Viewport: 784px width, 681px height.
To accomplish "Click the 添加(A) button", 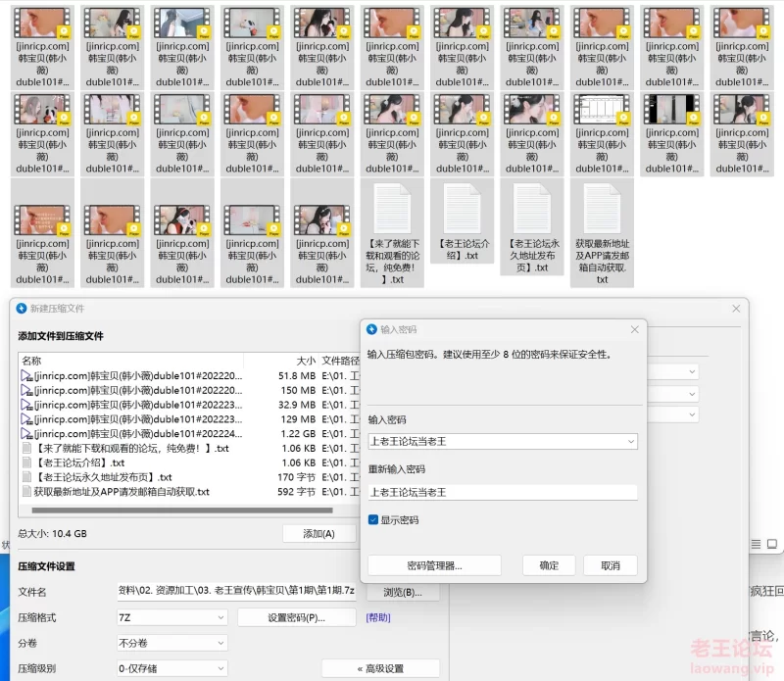I will (319, 533).
